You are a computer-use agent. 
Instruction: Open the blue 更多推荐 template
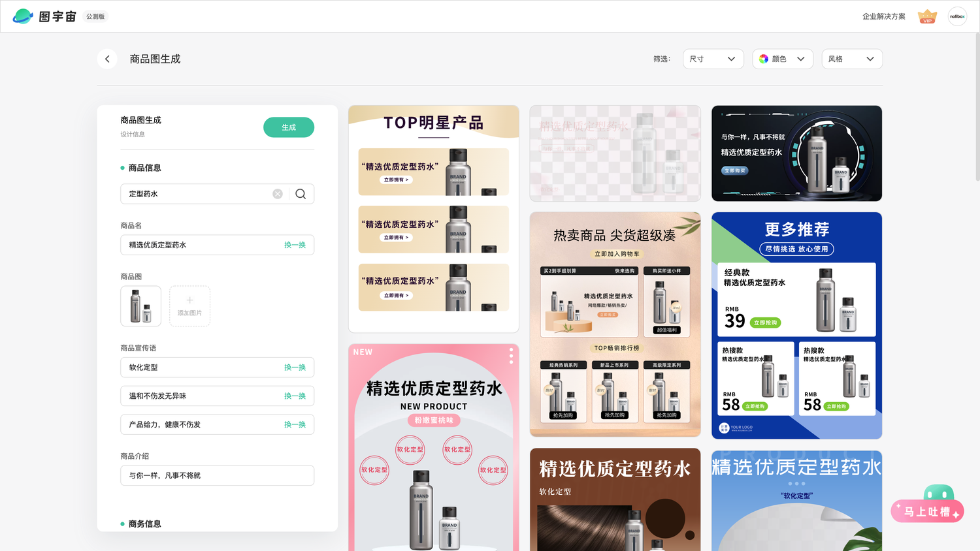coord(797,326)
